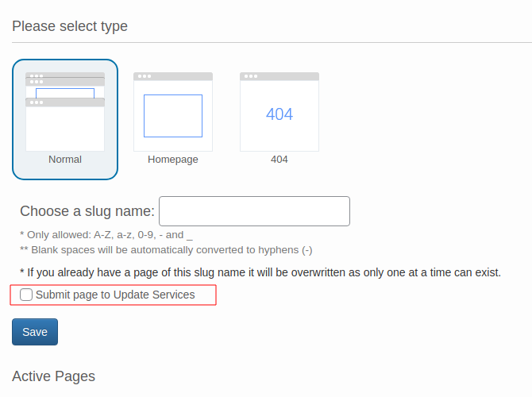Click the blank spaces hyphens note
The width and height of the screenshot is (532, 397).
coord(166,250)
